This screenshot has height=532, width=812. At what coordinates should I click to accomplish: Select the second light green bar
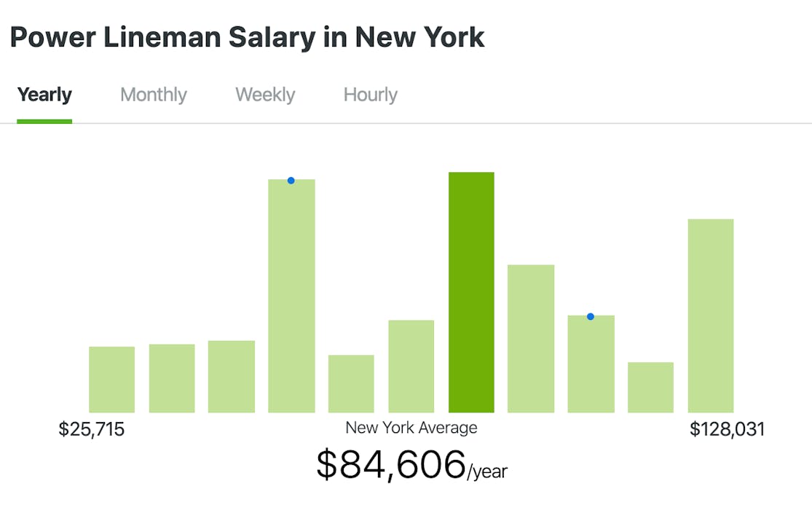point(172,378)
